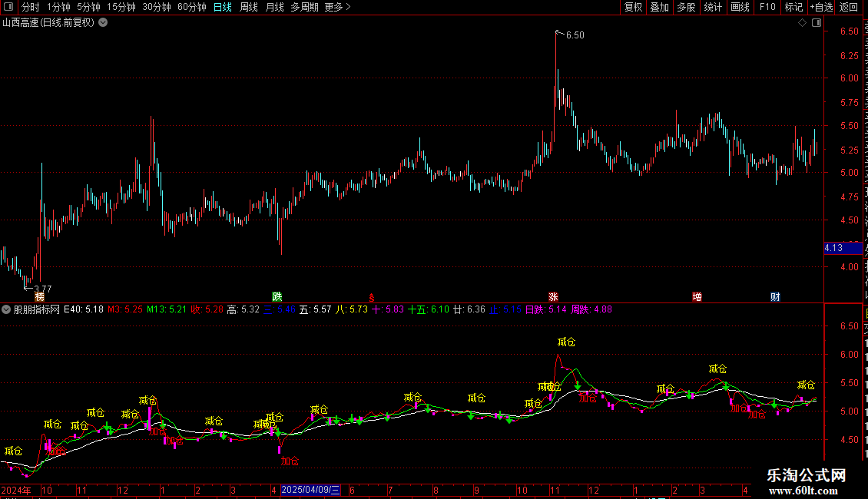
Task: Click the 八: 5.73 indicator value
Action: click(352, 310)
